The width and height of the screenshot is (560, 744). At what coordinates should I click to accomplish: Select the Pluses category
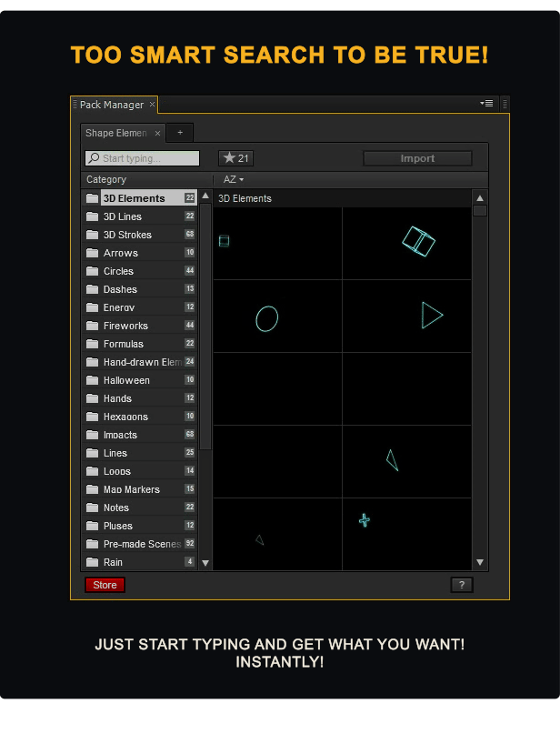click(x=141, y=526)
